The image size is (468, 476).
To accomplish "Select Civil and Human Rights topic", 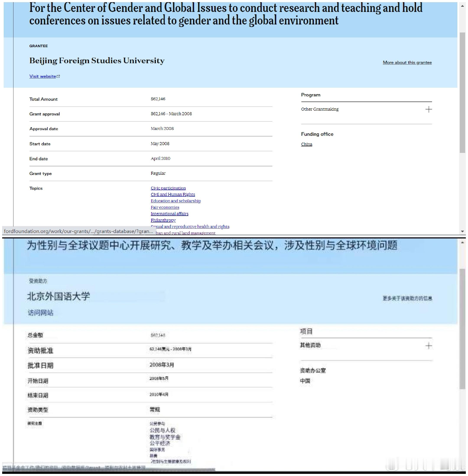I will point(173,194).
